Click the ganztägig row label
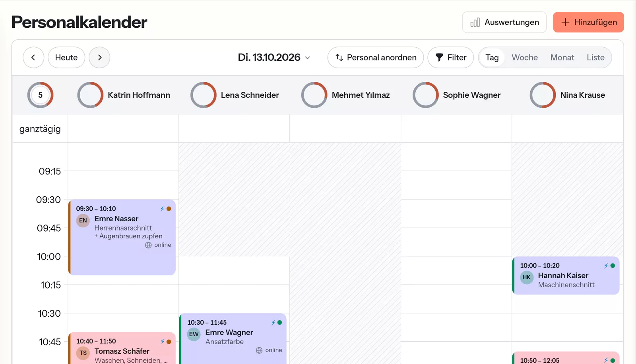This screenshot has height=364, width=636. pos(40,129)
